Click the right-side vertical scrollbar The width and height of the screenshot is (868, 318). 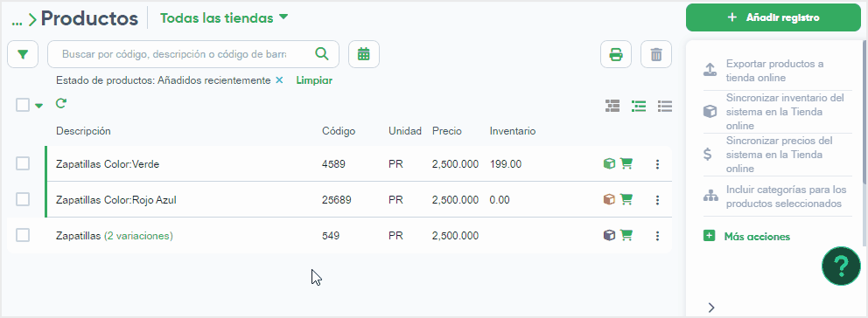[864, 113]
